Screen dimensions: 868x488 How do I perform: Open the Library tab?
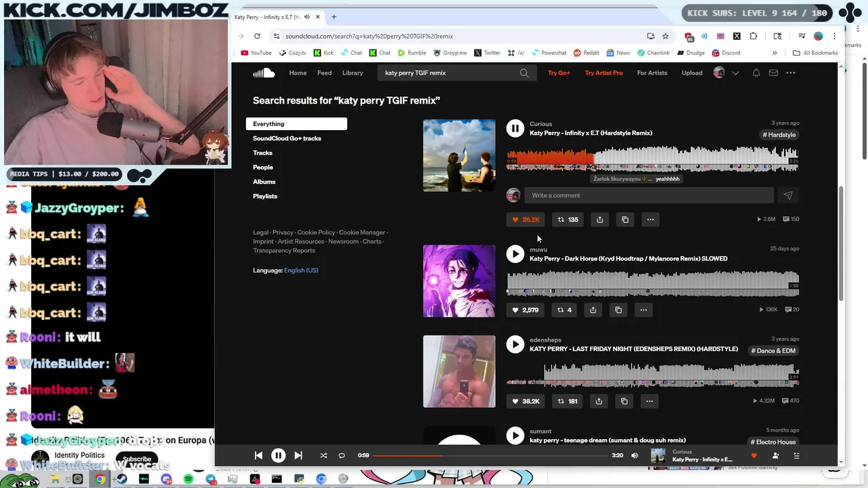click(x=352, y=73)
